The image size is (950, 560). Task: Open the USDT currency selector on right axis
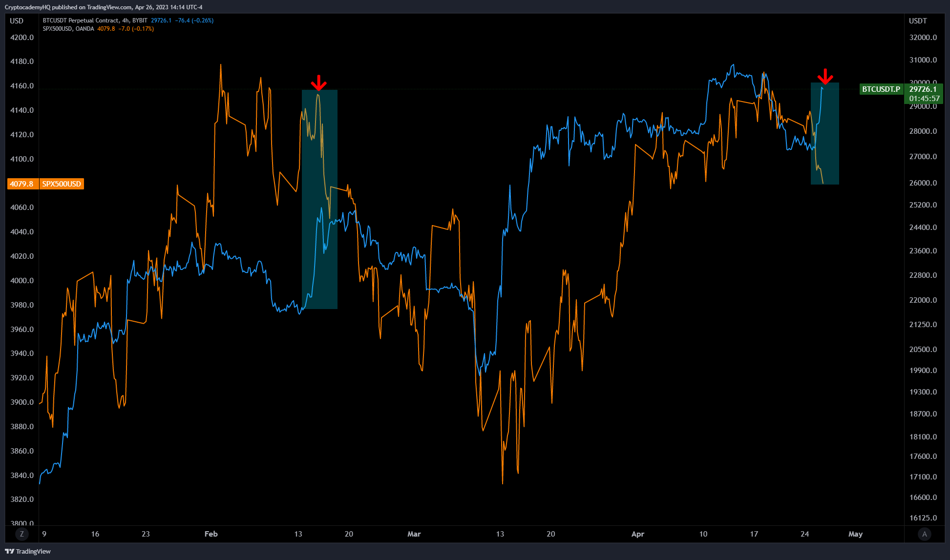pos(917,21)
